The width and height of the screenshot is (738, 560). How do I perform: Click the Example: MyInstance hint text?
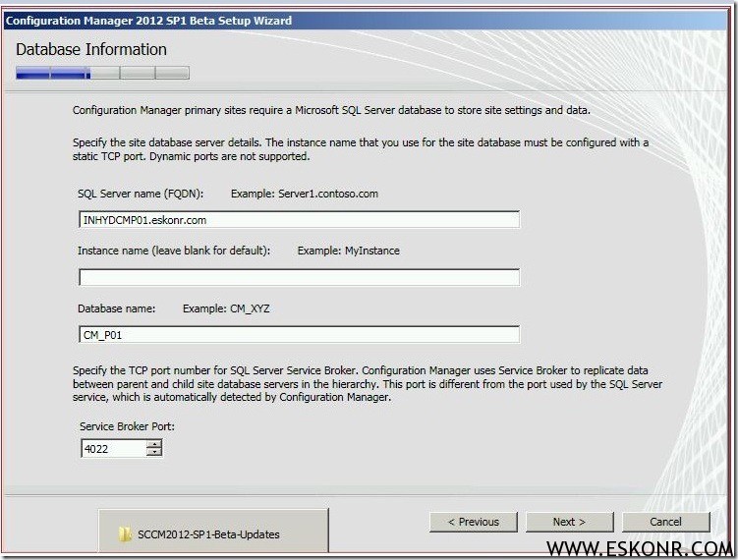(x=348, y=251)
